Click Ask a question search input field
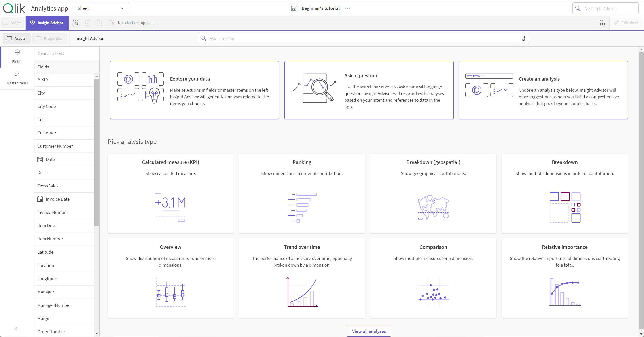The image size is (644, 337). [x=362, y=38]
